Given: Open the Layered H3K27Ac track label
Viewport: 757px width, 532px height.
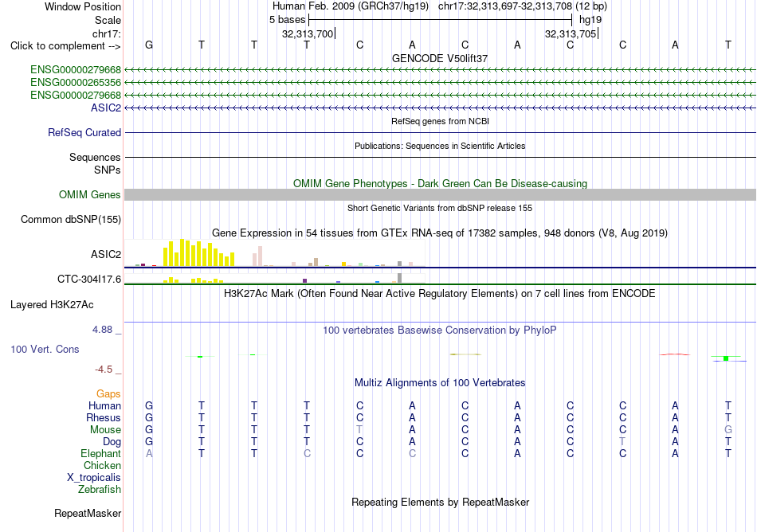Looking at the screenshot, I should [x=52, y=305].
